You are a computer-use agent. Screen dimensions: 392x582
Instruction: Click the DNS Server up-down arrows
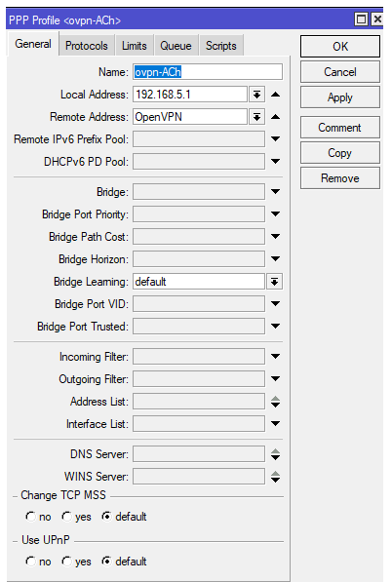click(x=275, y=454)
